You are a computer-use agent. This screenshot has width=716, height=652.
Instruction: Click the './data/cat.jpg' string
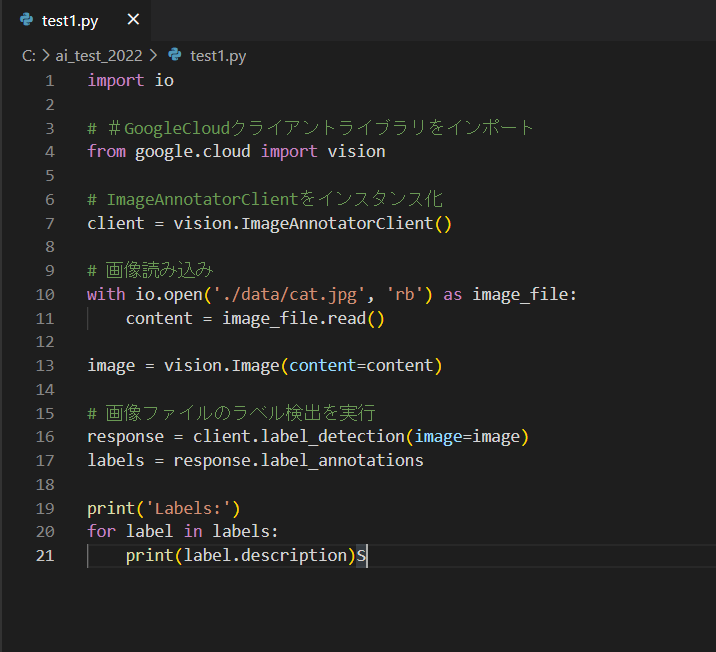(289, 295)
